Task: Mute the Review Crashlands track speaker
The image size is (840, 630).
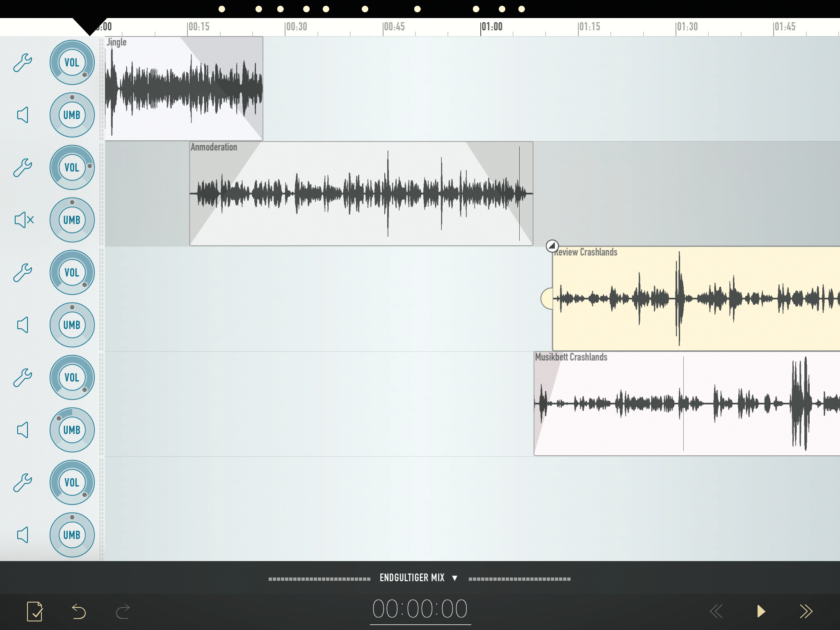Action: [23, 325]
